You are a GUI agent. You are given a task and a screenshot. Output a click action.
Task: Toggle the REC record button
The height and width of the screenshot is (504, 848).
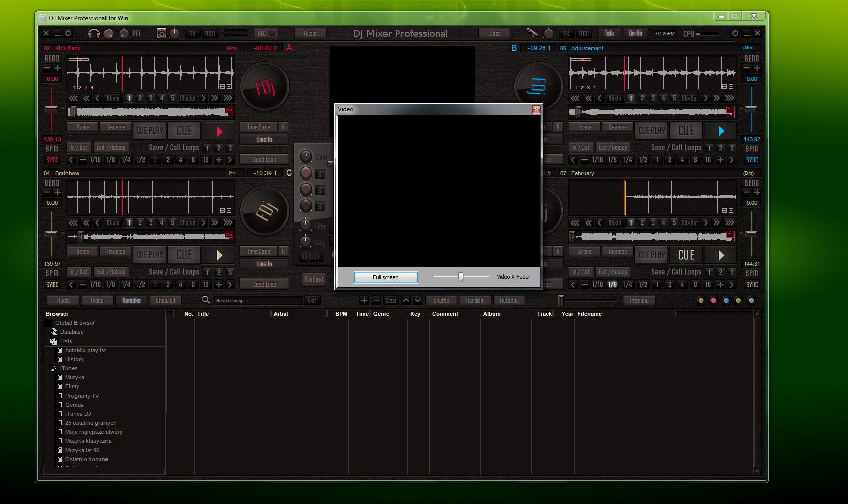pos(266,33)
